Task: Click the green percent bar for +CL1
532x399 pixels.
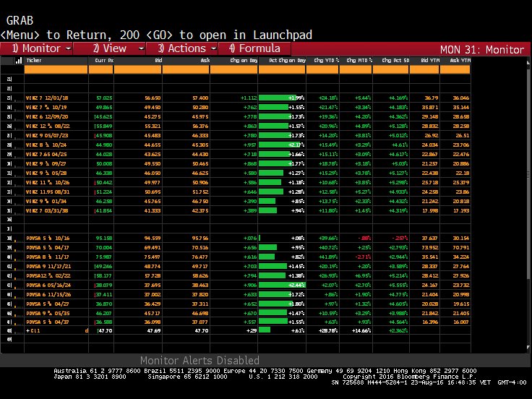Action: point(265,330)
